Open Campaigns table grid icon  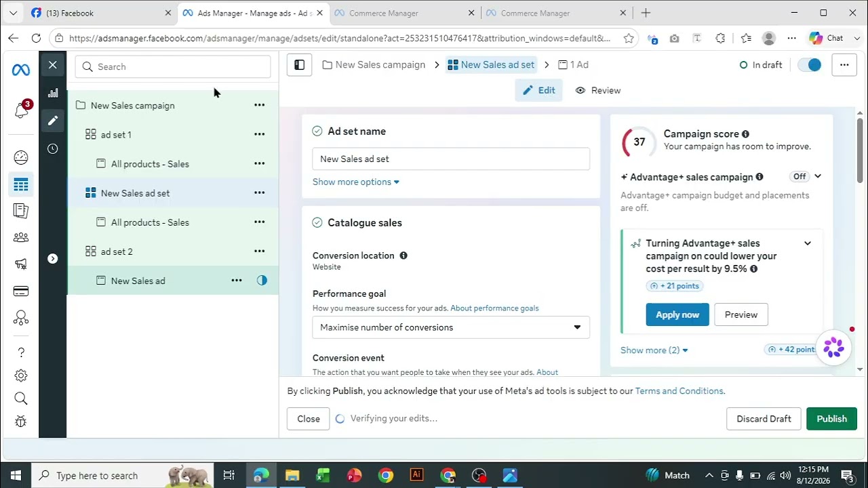point(21,184)
